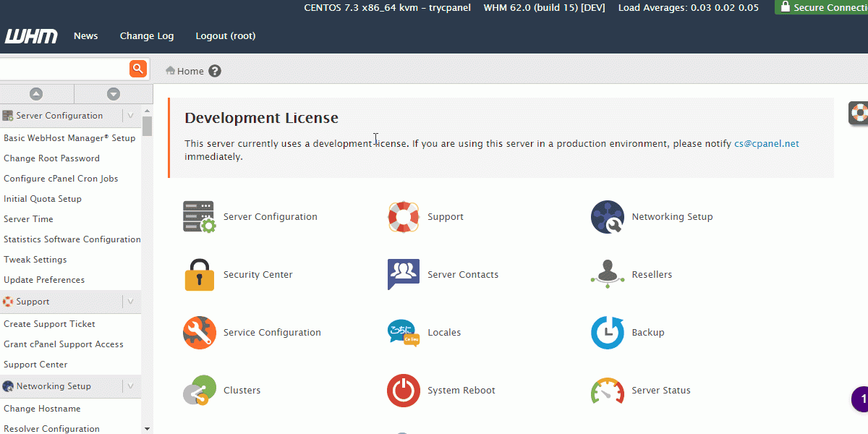This screenshot has height=434, width=868.
Task: Open the Security Center padlock icon
Action: 199,275
